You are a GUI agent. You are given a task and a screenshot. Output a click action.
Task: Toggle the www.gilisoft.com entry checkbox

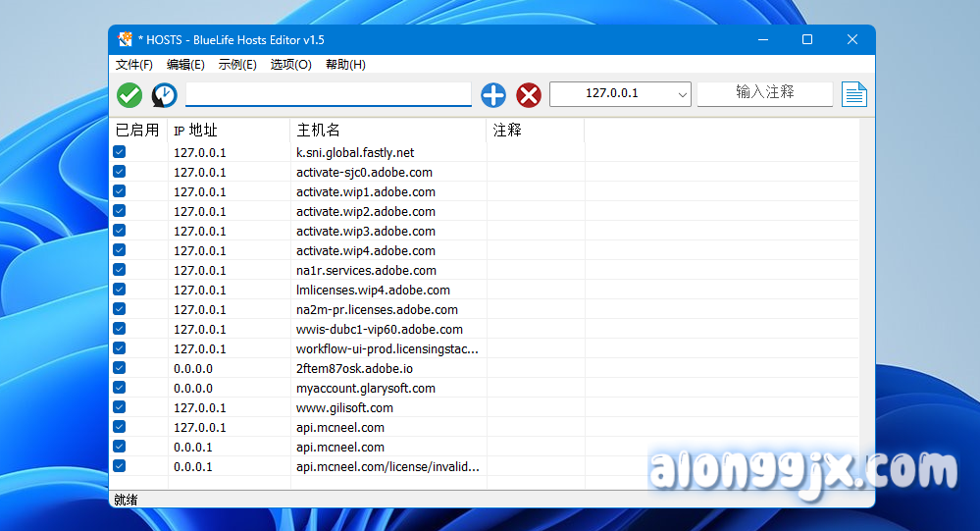[120, 407]
